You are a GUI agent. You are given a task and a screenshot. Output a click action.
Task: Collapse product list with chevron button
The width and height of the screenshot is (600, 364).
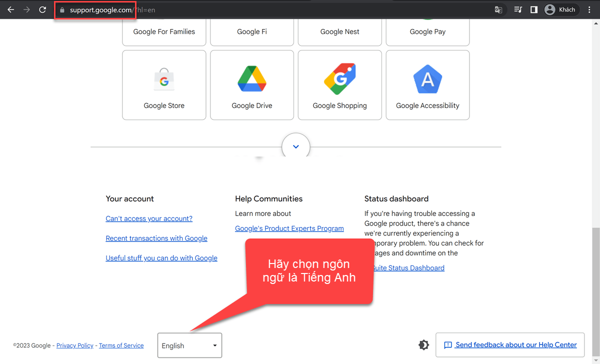click(x=295, y=147)
